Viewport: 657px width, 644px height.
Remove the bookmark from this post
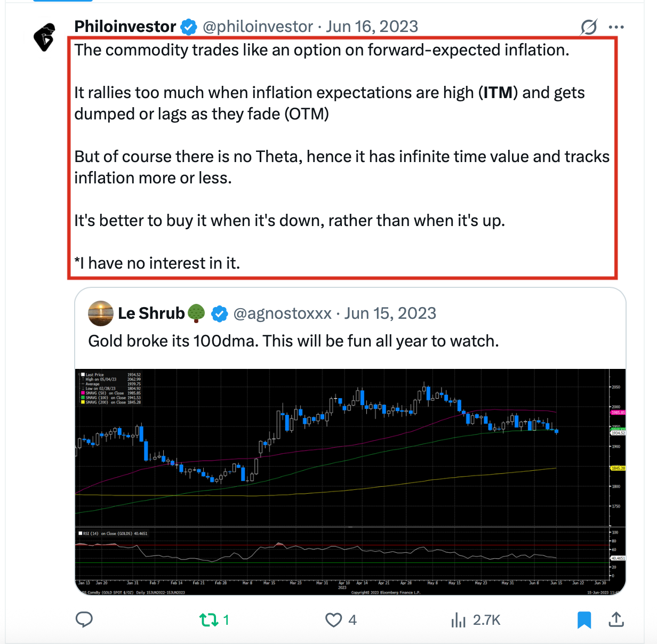[584, 619]
